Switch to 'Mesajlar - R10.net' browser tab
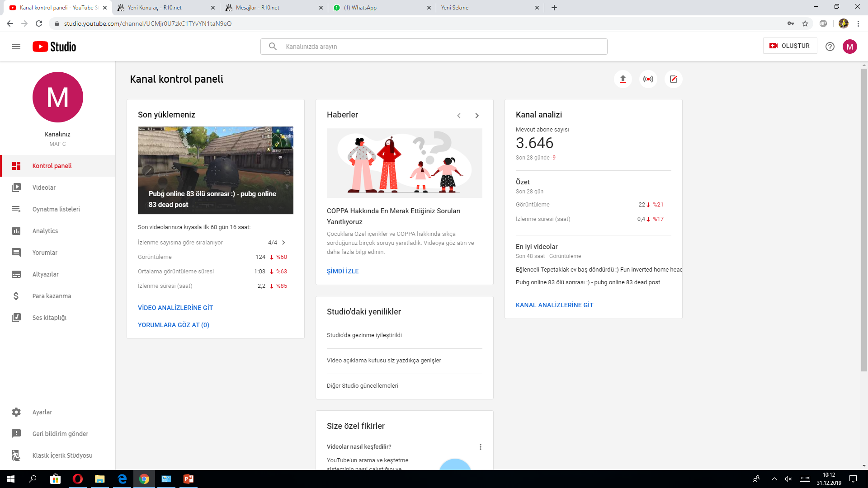 [x=273, y=8]
